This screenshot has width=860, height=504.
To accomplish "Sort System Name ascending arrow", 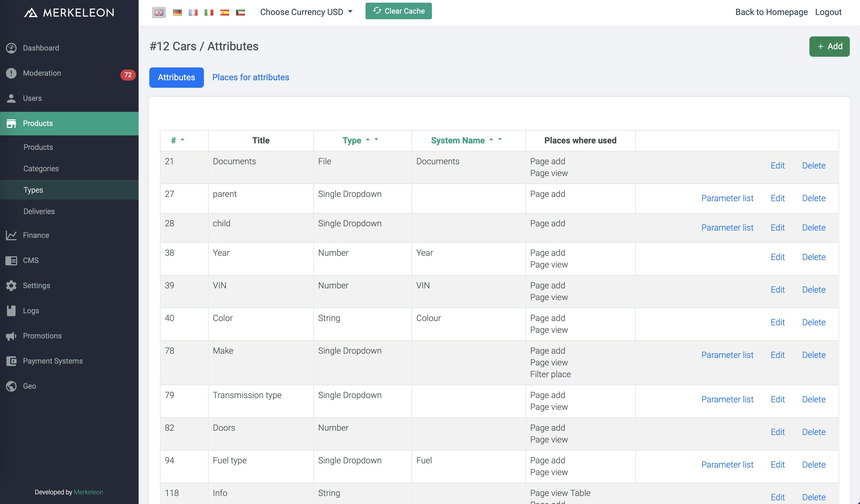I will pos(492,139).
